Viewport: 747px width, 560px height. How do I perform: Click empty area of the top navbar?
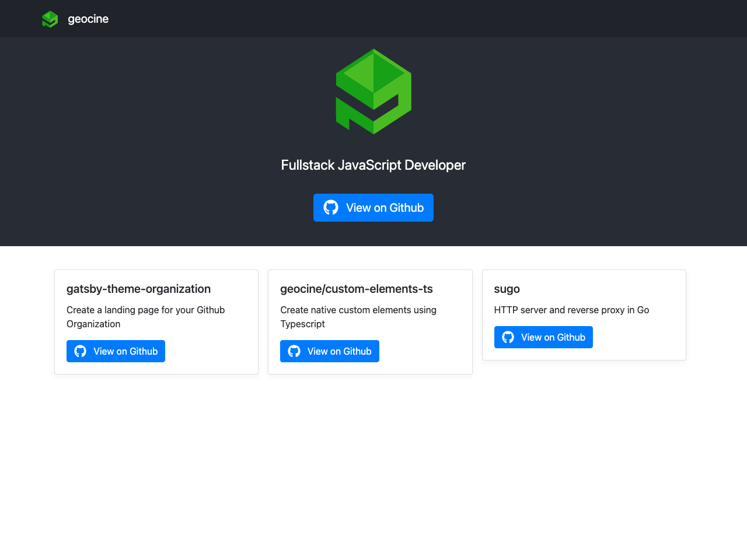pyautogui.click(x=409, y=19)
